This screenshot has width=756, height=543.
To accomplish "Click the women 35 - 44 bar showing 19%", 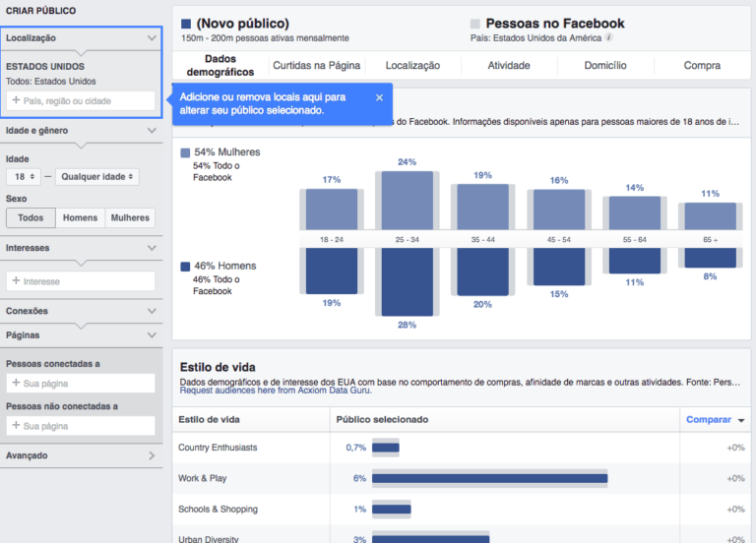I will point(482,207).
